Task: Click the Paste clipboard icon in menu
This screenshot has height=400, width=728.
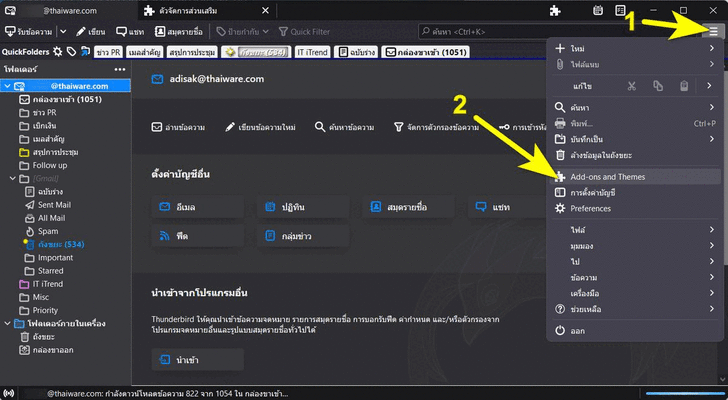Action: pyautogui.click(x=684, y=86)
